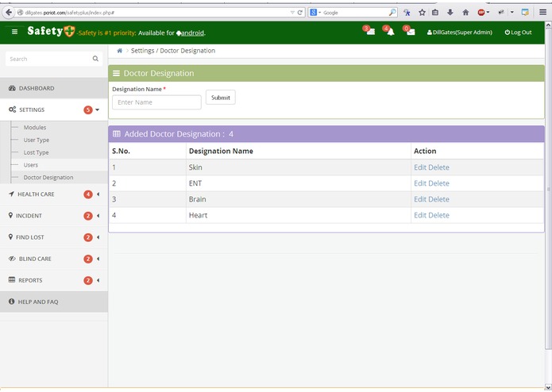Viewport: 552px width, 392px height.
Task: Click the Google search magnifier icon
Action: pos(392,13)
